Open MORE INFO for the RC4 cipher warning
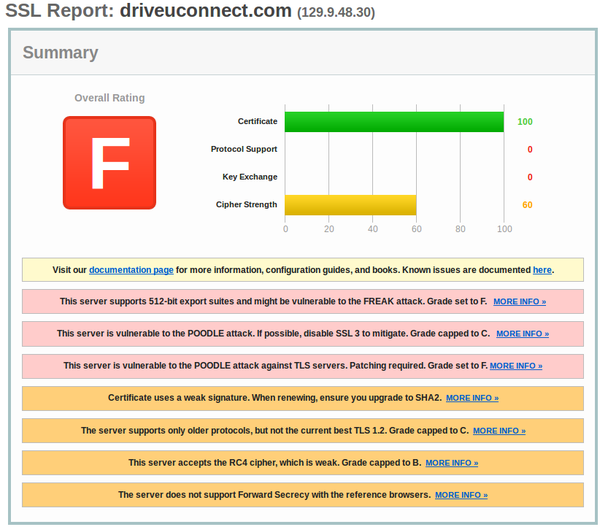Viewport: 600px width, 527px height. point(452,463)
